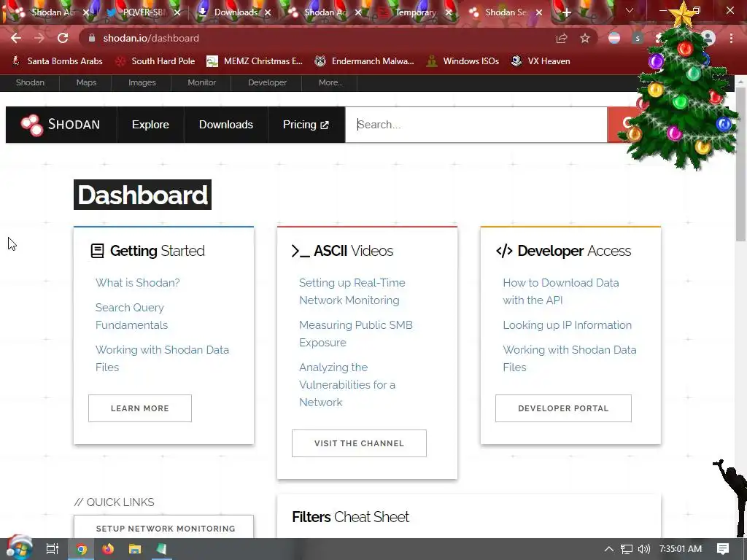Screen dimensions: 747x560
Task: Open the Windows ISOs bookmark
Action: click(x=463, y=61)
